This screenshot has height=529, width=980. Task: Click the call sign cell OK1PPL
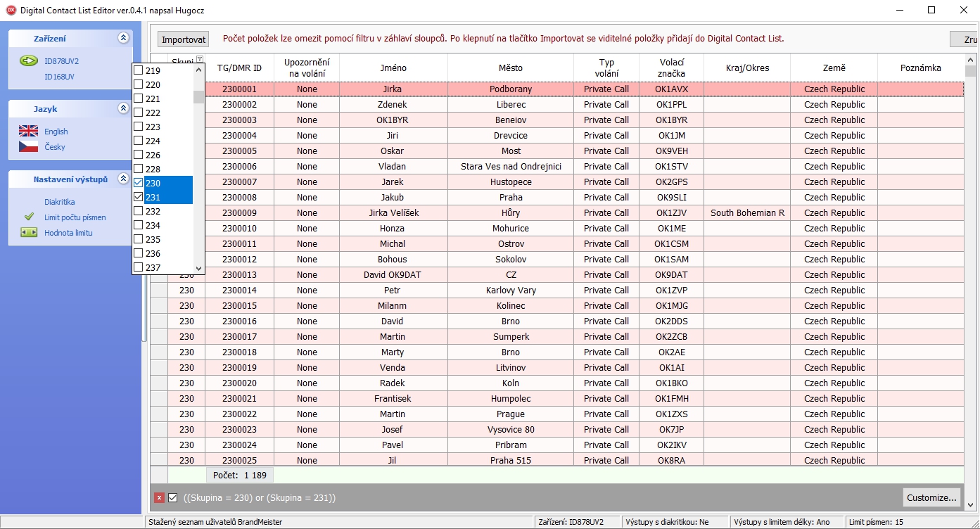[x=672, y=105]
